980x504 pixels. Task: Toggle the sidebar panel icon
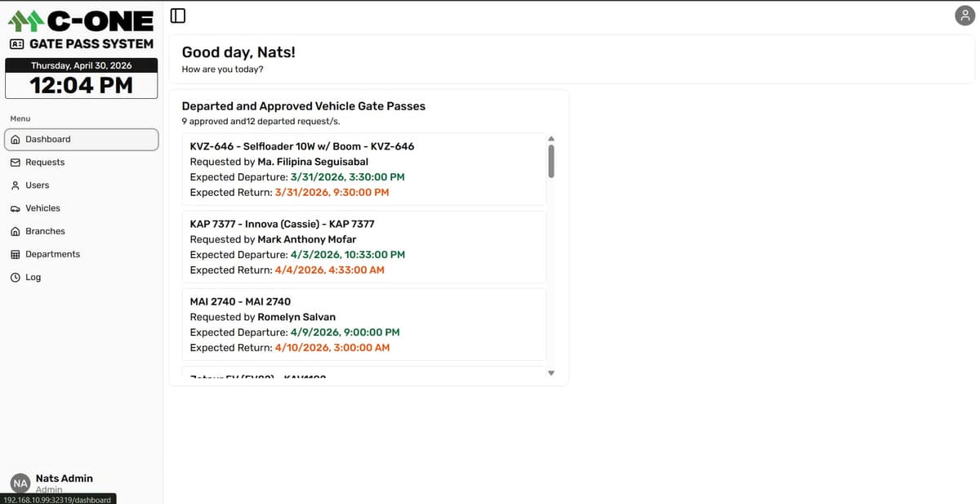[179, 15]
